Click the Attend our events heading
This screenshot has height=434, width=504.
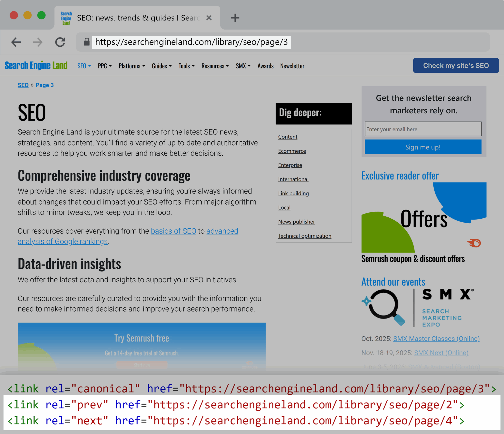tap(393, 282)
